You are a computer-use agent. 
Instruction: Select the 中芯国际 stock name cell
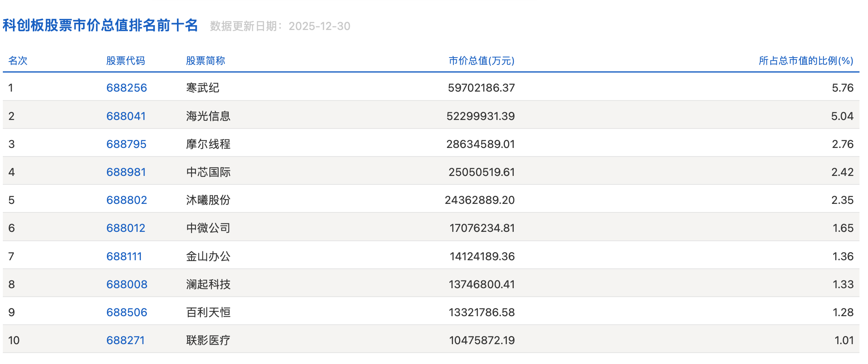pyautogui.click(x=208, y=172)
